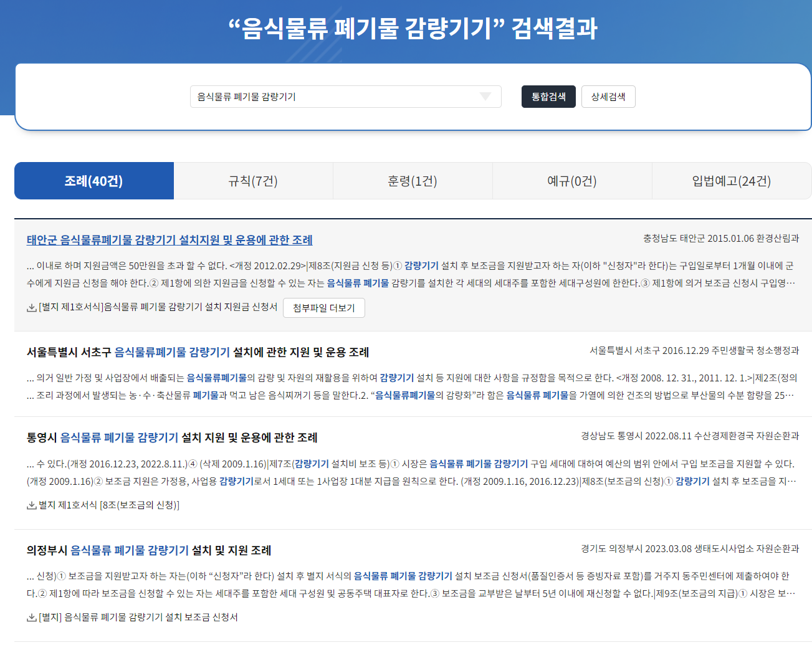The image size is (812, 645).
Task: Switch to the 규칙(7건) tab
Action: point(253,181)
